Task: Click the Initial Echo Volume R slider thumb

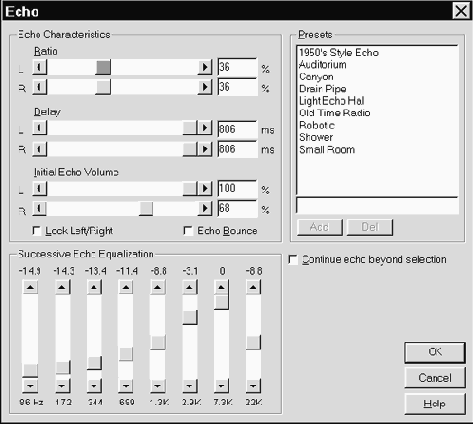Action: point(146,209)
